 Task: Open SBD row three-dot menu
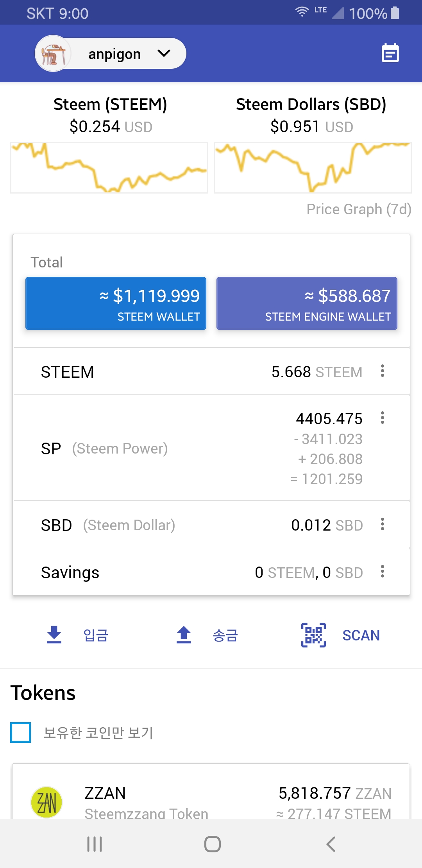pos(383,524)
